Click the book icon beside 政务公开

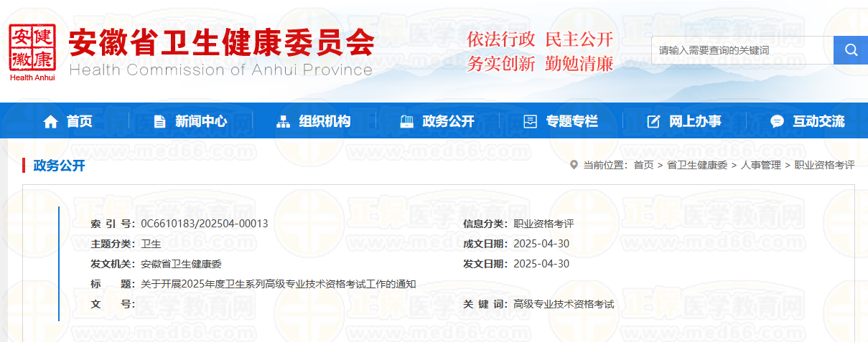[406, 122]
